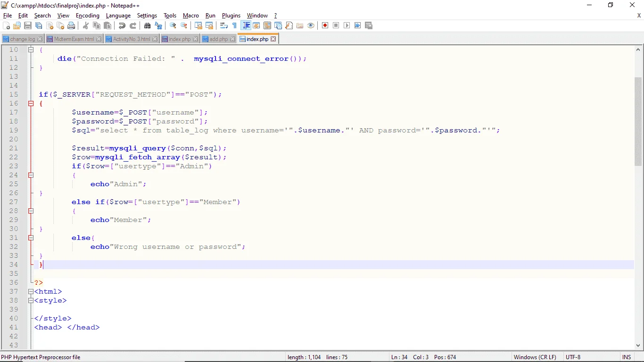Viewport: 644px width, 362px height.
Task: Open the Document List panel icon
Action: tap(278, 25)
